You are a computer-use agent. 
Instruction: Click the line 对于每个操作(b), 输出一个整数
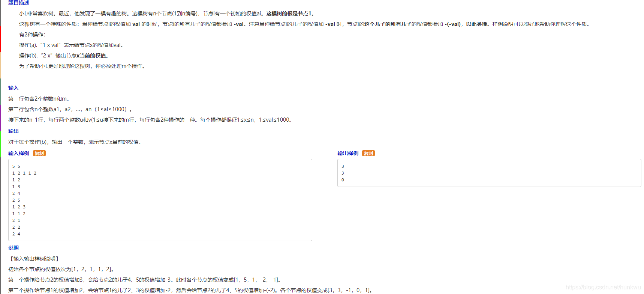click(x=75, y=142)
